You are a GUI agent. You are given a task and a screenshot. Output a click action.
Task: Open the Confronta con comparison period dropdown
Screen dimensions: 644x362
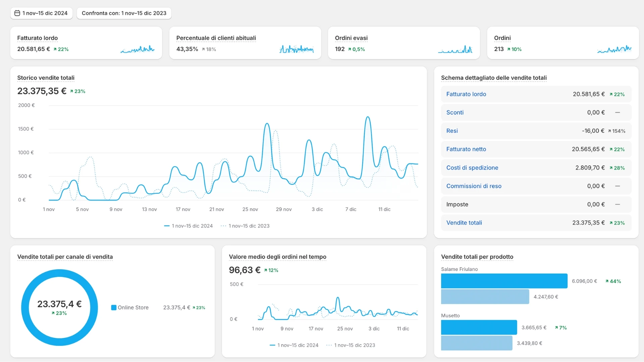pos(124,13)
